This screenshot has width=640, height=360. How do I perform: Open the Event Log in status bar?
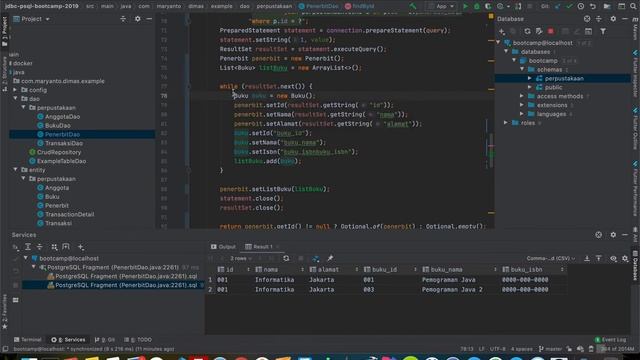tap(610, 340)
